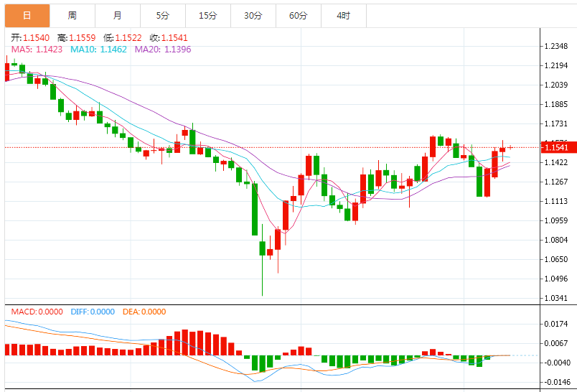This screenshot has height=392, width=577.
Task: Click the MA20: 1.1396 indicator label
Action: click(163, 50)
